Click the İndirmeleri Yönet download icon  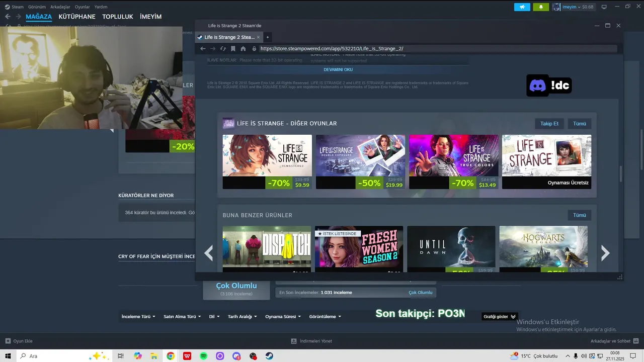294,341
